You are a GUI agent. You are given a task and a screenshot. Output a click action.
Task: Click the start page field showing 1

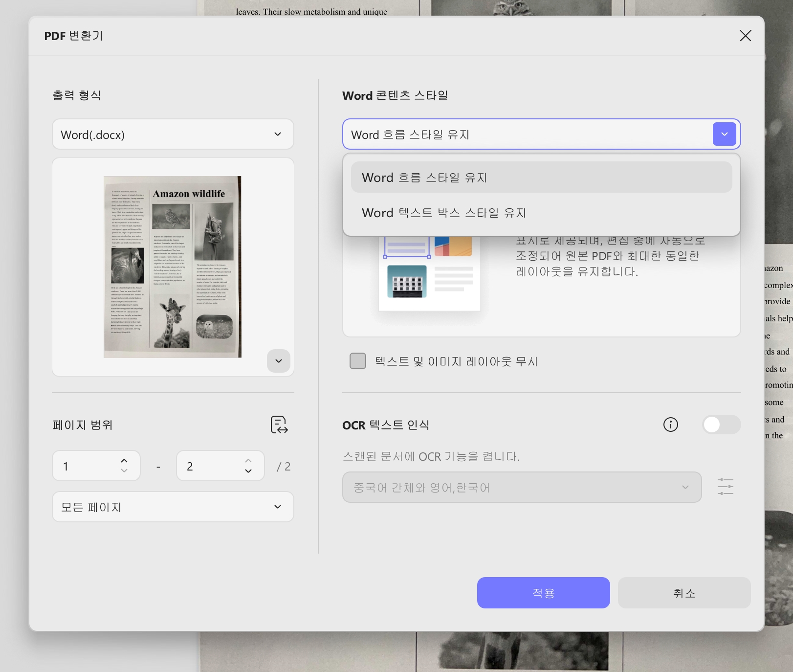click(96, 466)
